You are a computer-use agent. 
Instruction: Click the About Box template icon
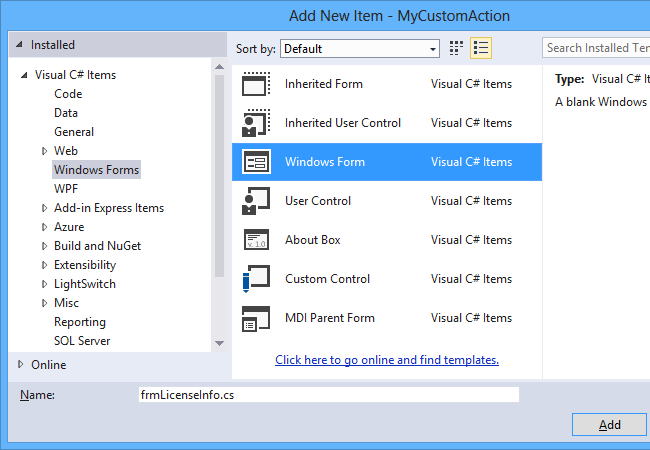coord(256,240)
